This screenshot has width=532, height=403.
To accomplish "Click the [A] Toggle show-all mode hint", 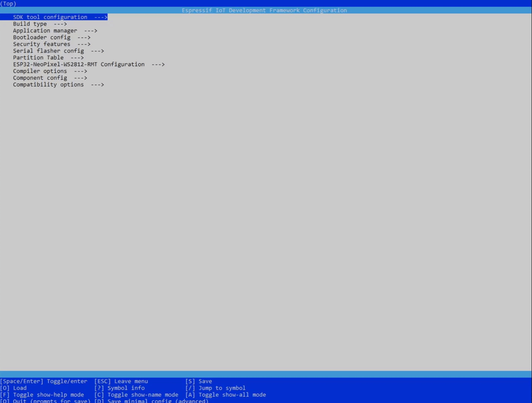I will click(x=226, y=395).
